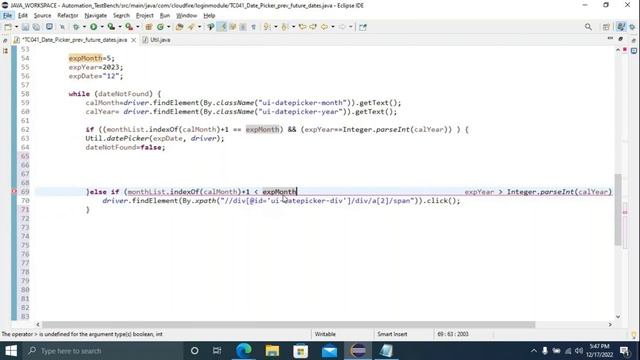
Task: Open the Project menu
Action: (x=144, y=16)
